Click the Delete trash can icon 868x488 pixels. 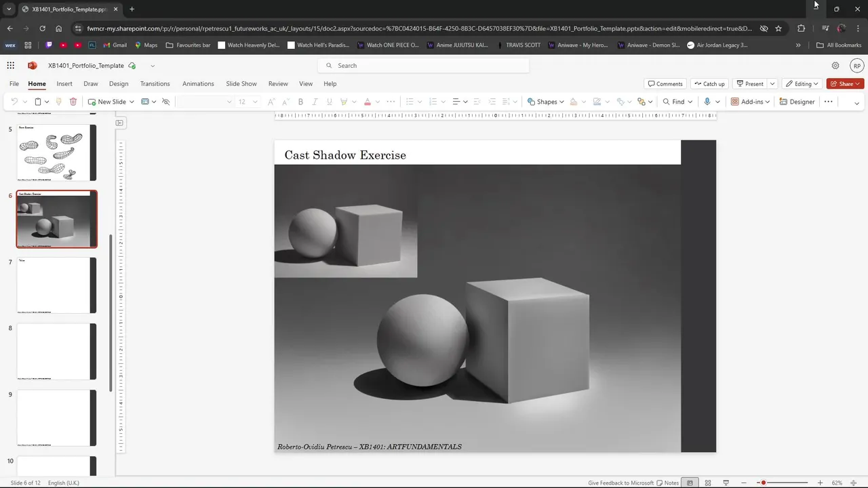73,102
